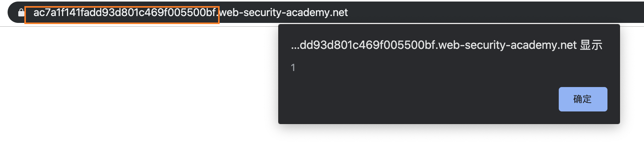Click the white page area right of dialog

point(632,84)
